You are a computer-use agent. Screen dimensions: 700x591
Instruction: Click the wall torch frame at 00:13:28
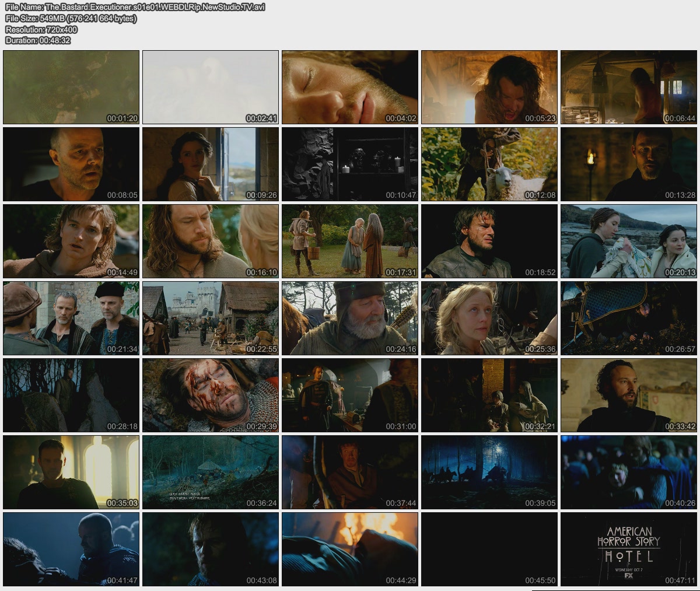point(629,164)
